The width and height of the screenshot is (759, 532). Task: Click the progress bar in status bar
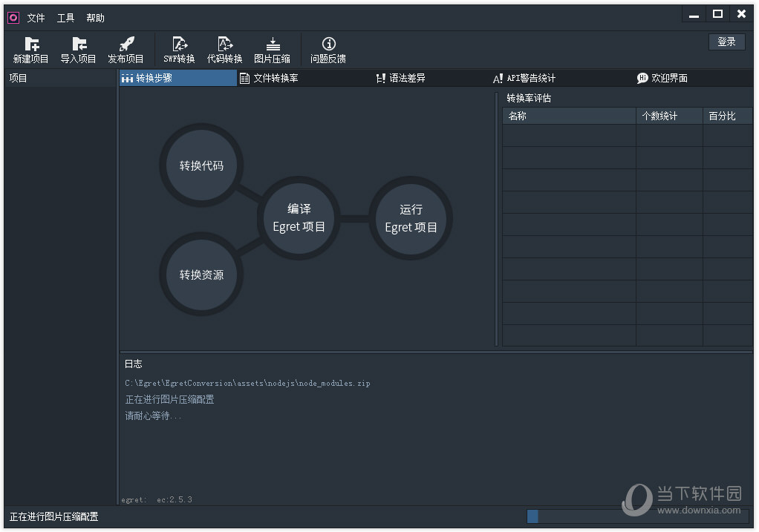point(638,516)
